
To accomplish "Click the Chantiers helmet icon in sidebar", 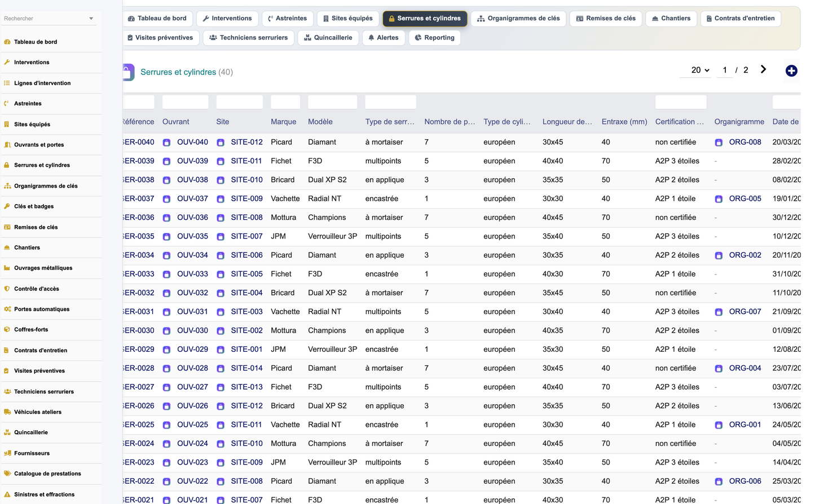I will pos(7,247).
